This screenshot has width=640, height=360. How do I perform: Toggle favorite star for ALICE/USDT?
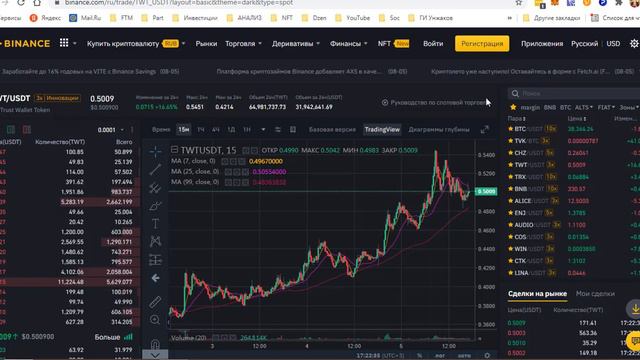510,201
